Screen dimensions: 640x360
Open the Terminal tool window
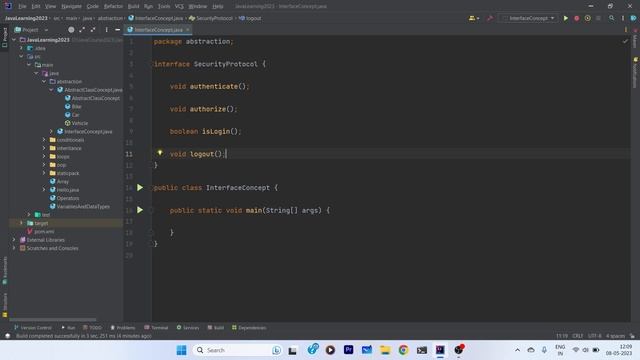pyautogui.click(x=156, y=328)
